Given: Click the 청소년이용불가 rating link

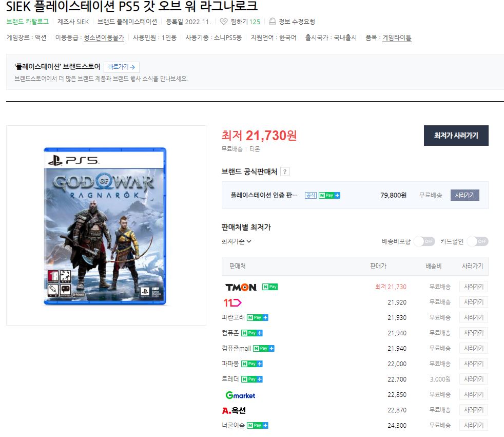Looking at the screenshot, I should pyautogui.click(x=104, y=37).
